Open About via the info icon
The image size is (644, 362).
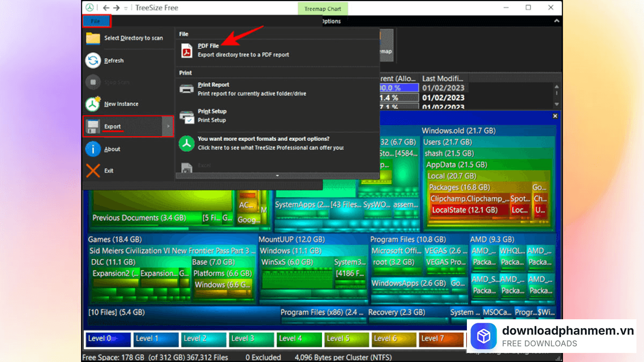pyautogui.click(x=93, y=149)
